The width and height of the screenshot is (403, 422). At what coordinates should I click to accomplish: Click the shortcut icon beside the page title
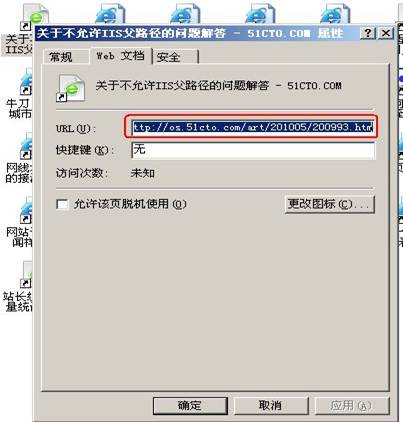(x=71, y=88)
